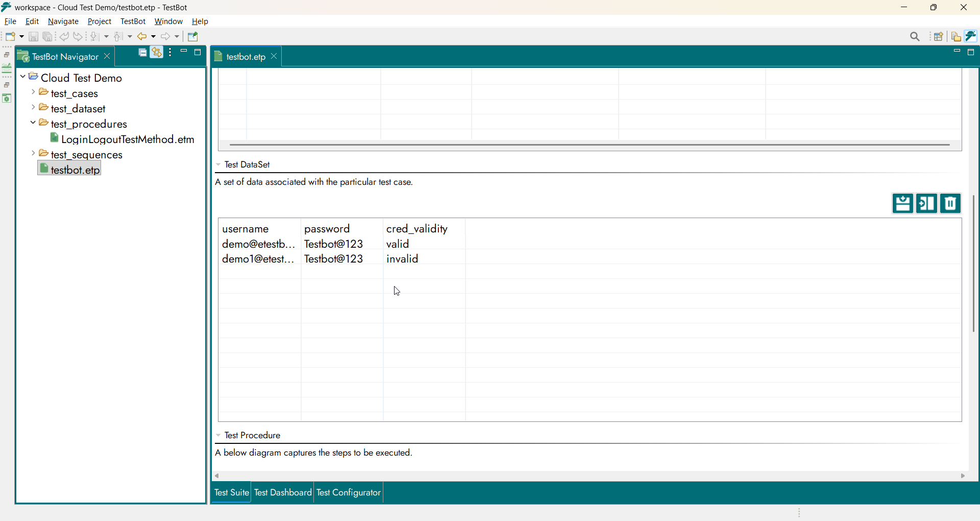Collapse the Test DataSet section
980x521 pixels.
coord(218,165)
